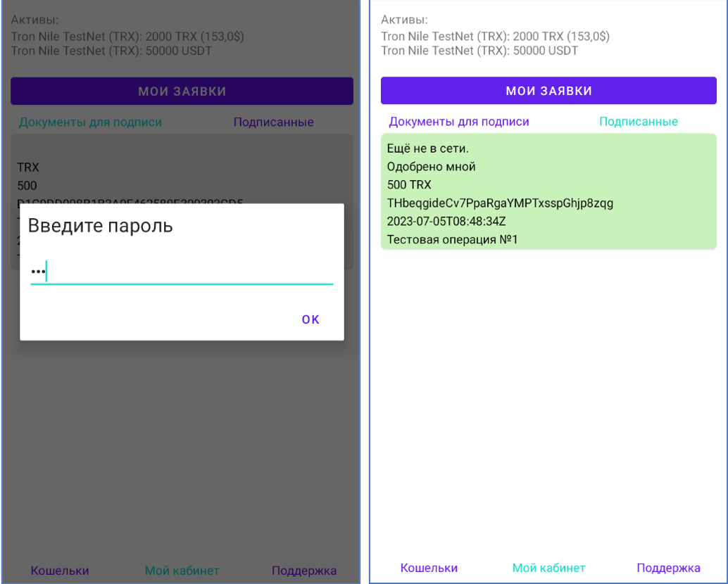728x584 pixels.
Task: Go to 'Мой кабинет' on the right screen
Action: tap(548, 568)
